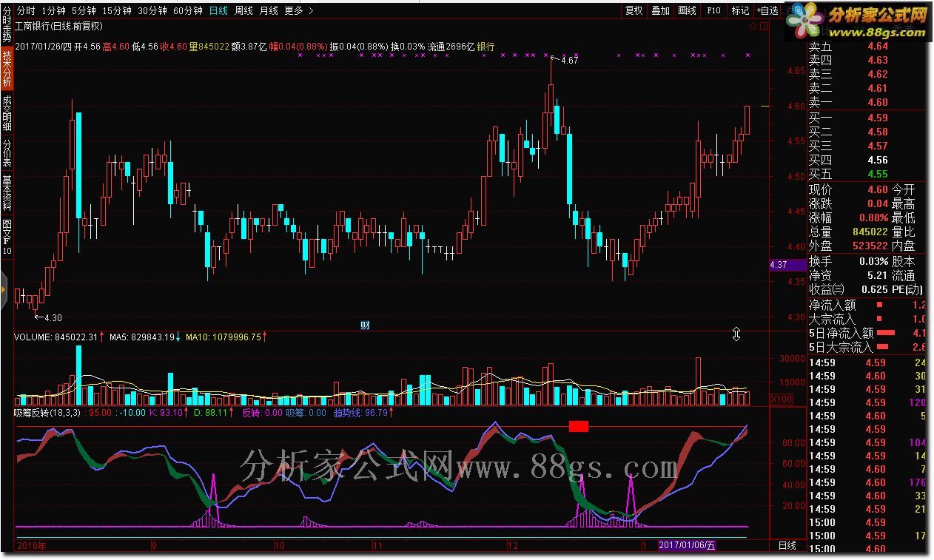
Task: Open the 技术分析 side tab
Action: click(7, 69)
